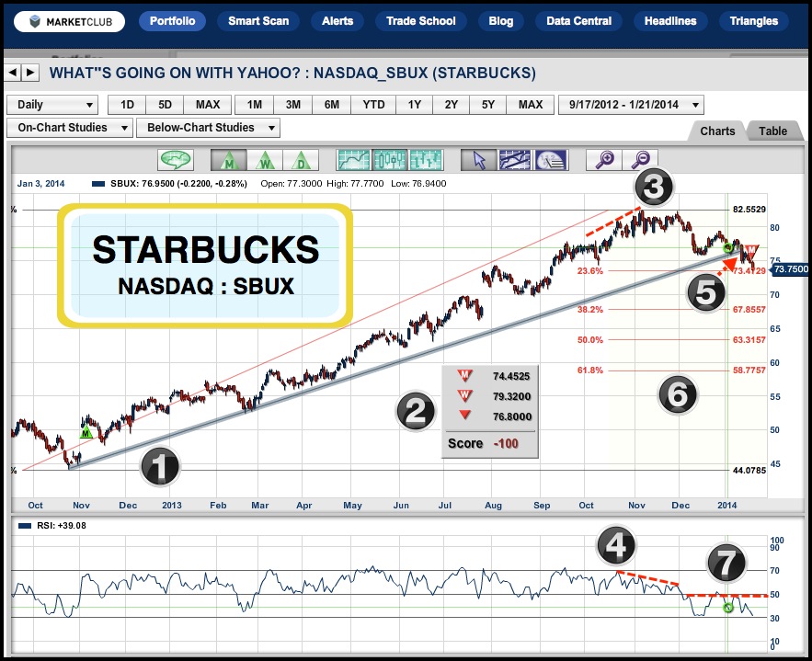The height and width of the screenshot is (661, 812).
Task: Open the Smart Scan menu
Action: click(x=258, y=20)
